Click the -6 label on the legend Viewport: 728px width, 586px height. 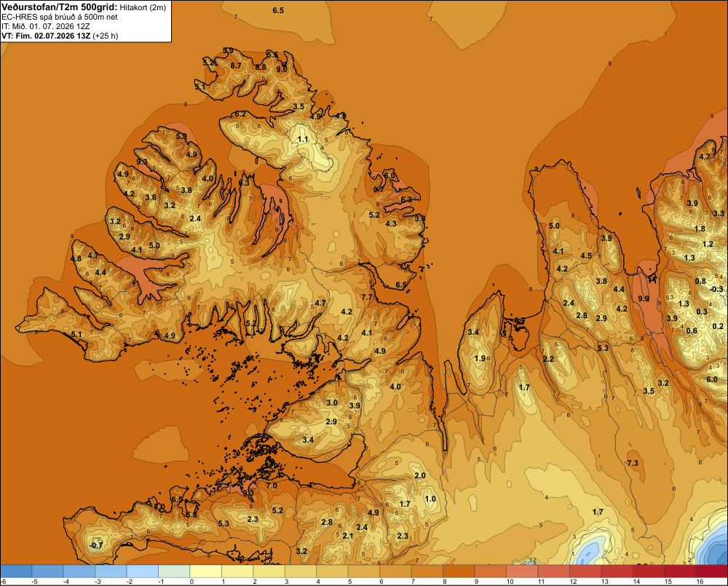coord(3,582)
